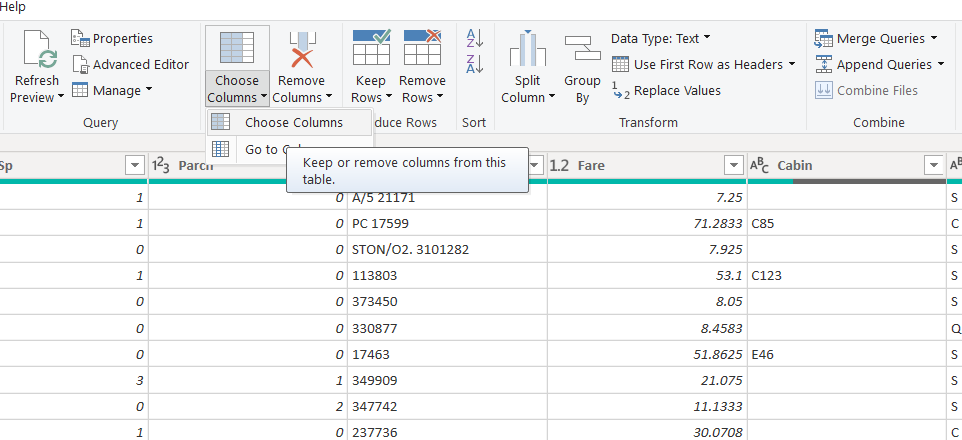Open the Fare column filter dropdown

coord(733,165)
